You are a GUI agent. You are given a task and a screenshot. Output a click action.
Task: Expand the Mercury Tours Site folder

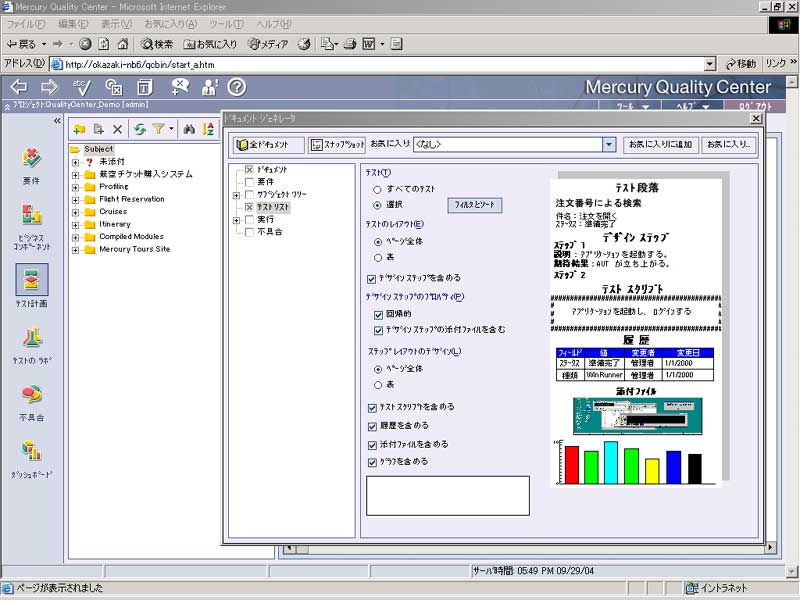[76, 250]
